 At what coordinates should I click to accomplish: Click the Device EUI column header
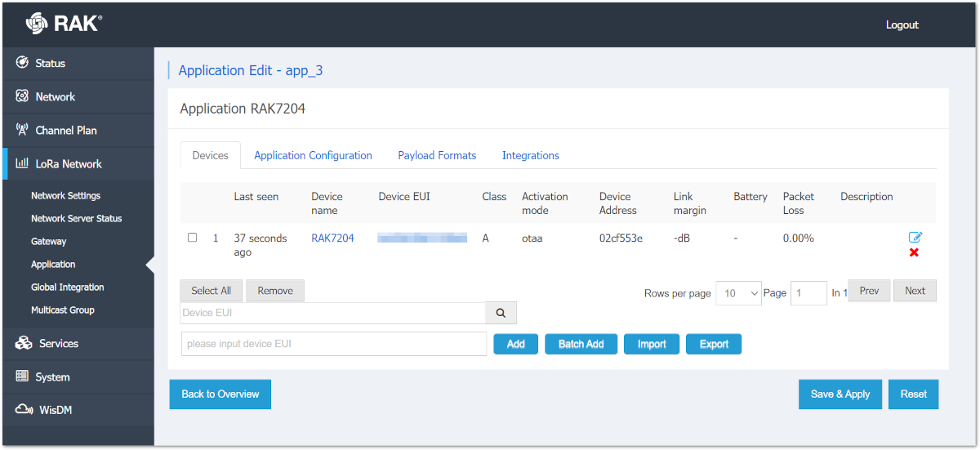404,197
